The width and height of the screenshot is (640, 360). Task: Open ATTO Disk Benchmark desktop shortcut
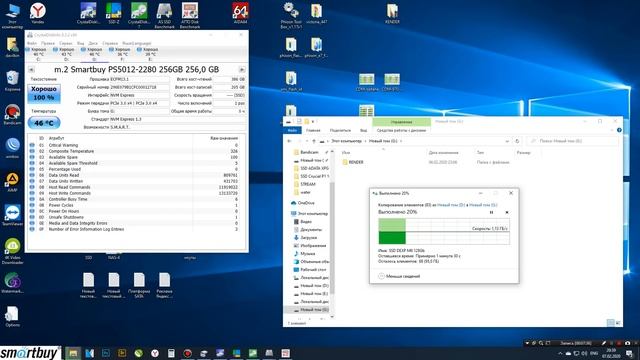[190, 16]
